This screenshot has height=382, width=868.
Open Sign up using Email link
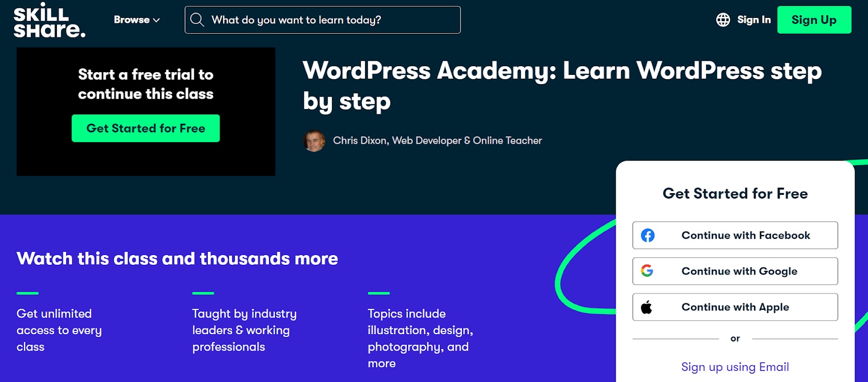[735, 367]
